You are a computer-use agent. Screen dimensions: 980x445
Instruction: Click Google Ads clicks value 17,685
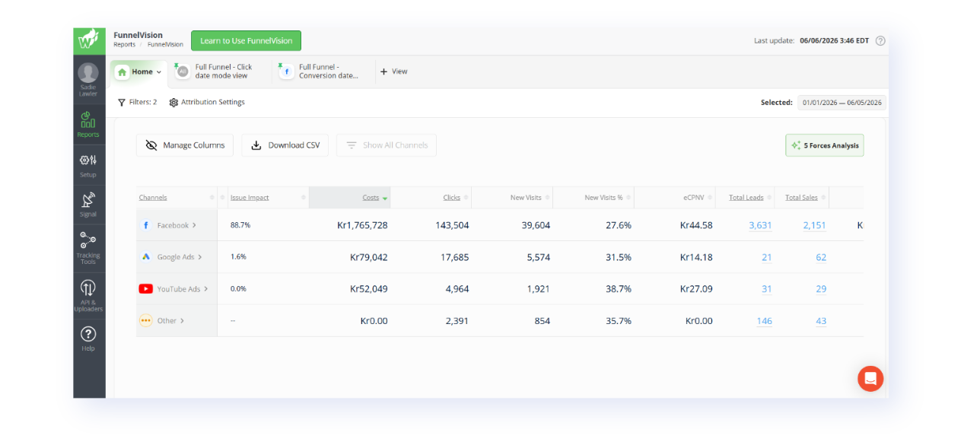click(455, 257)
